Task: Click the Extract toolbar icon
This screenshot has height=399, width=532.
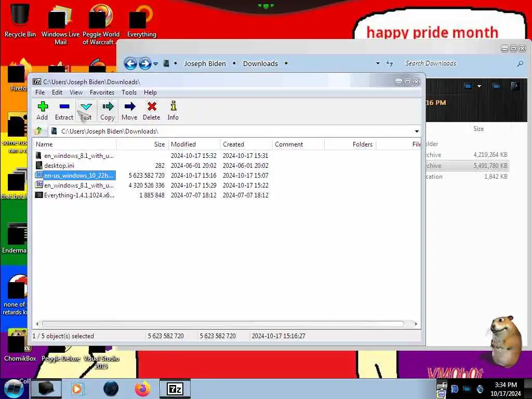Action: click(64, 111)
